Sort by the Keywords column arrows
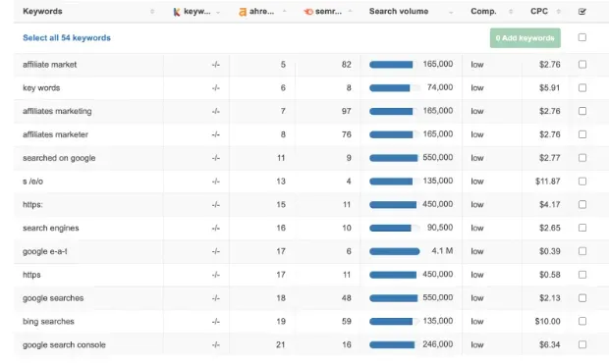The height and width of the screenshot is (364, 609). (152, 12)
